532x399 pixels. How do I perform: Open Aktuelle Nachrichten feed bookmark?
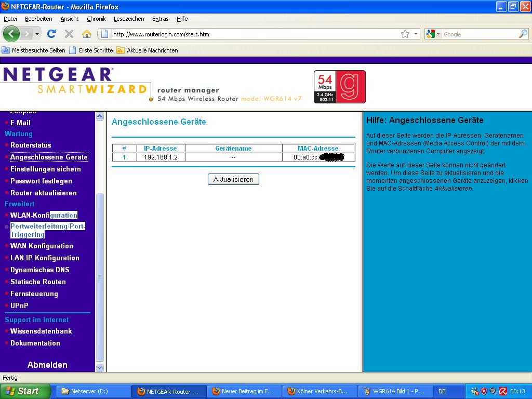[147, 50]
